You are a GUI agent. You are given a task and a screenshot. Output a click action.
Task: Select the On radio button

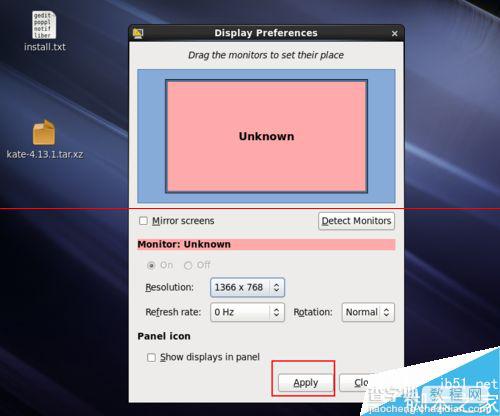(151, 265)
